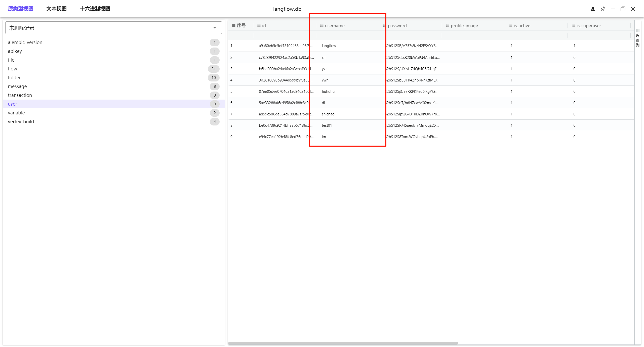Open the id column menu icon
Screen dimensions: 644x347
[259, 26]
